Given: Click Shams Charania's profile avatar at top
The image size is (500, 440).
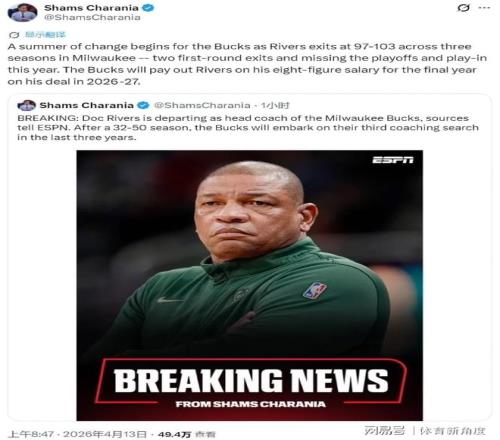Looking at the screenshot, I should [x=22, y=13].
